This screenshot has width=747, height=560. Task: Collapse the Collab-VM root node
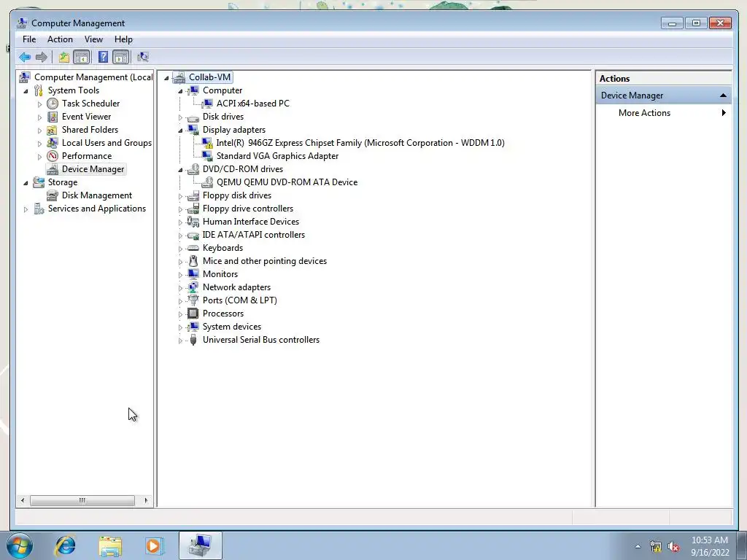166,78
